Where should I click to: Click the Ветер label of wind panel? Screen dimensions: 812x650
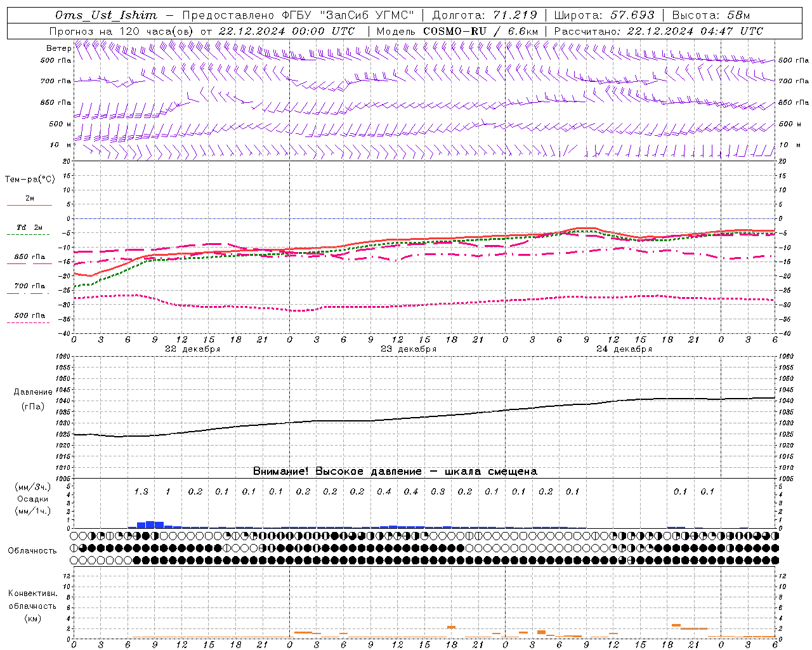pos(58,48)
